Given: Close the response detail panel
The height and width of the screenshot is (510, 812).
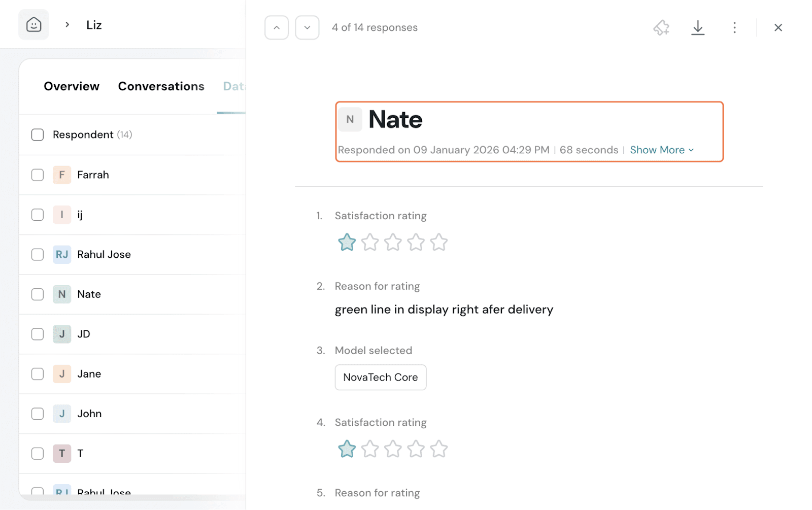Looking at the screenshot, I should pyautogui.click(x=778, y=27).
